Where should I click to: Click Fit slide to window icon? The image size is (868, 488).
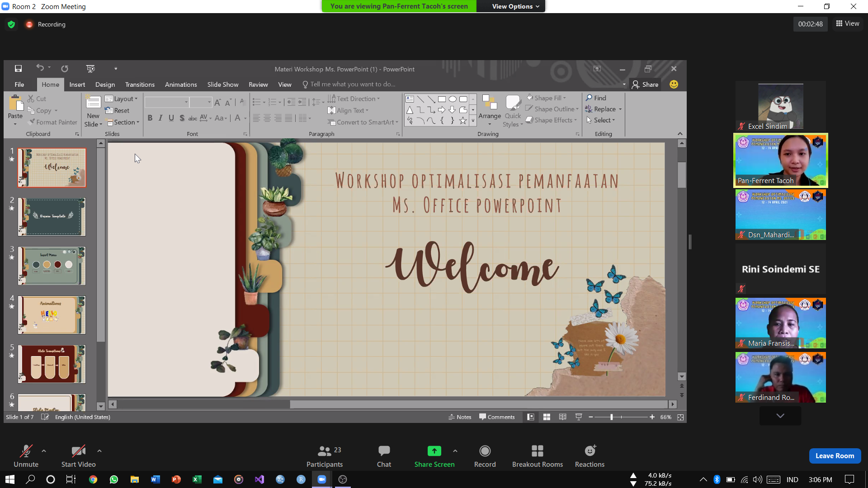pyautogui.click(x=680, y=417)
